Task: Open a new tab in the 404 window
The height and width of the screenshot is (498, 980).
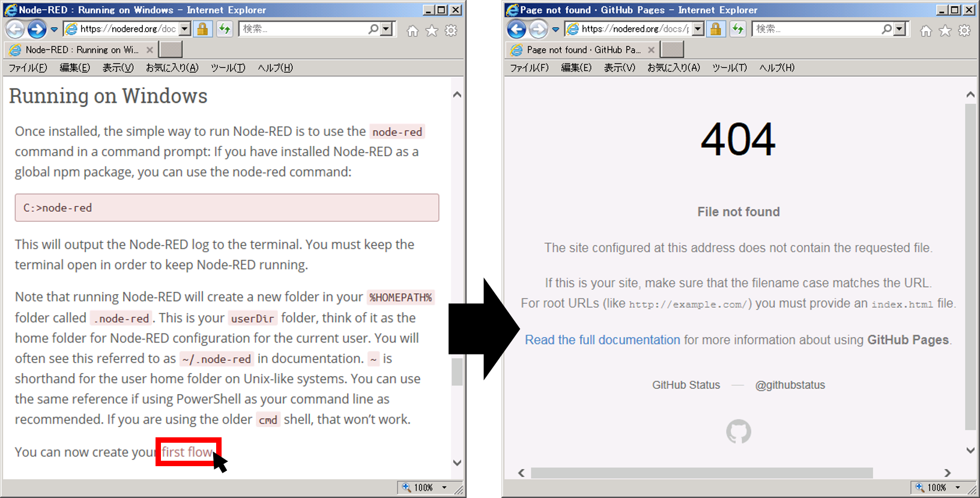Action: pos(672,50)
